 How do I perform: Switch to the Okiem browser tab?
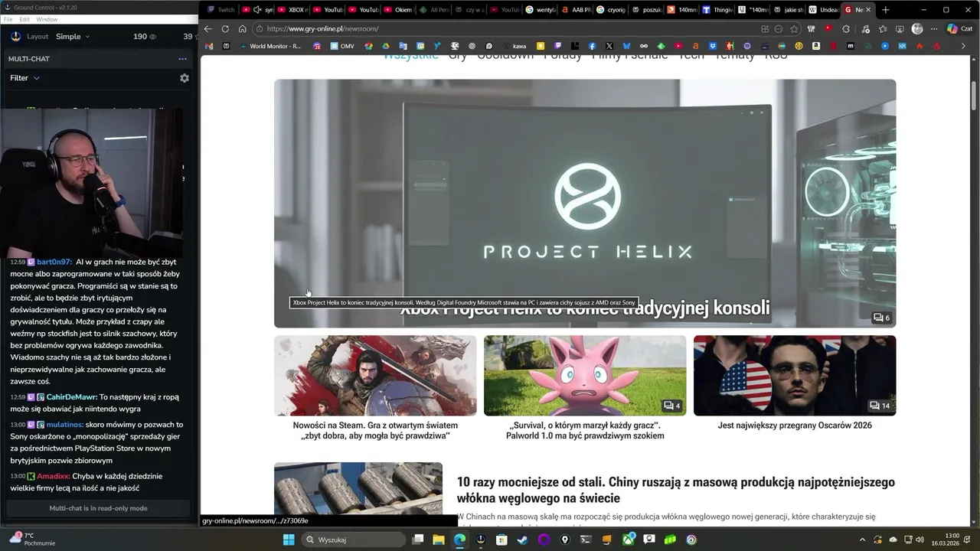[x=398, y=10]
